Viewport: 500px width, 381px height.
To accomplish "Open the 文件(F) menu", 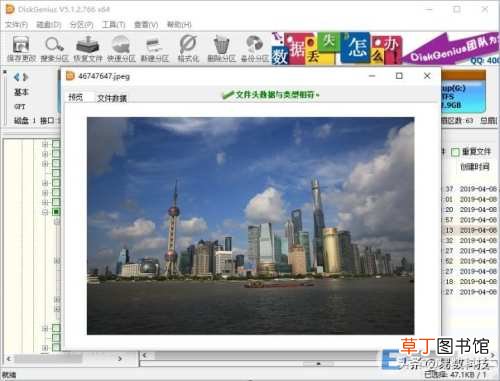I will tap(16, 25).
